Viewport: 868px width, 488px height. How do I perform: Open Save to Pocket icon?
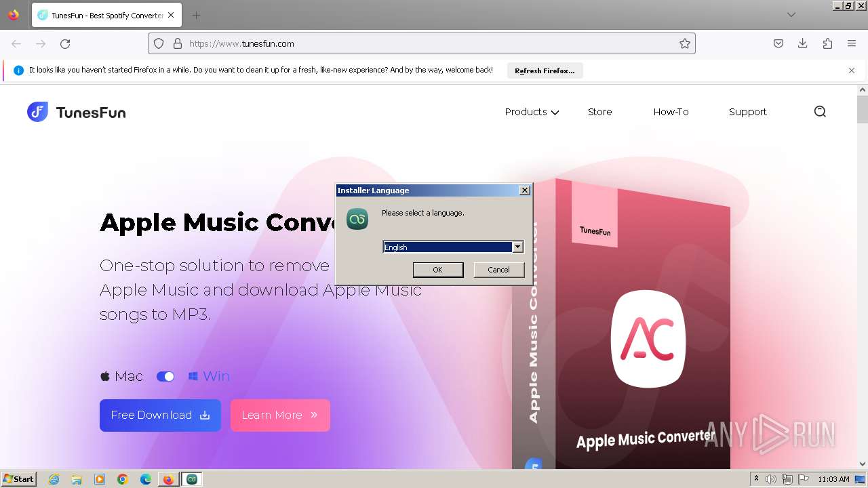click(x=778, y=43)
